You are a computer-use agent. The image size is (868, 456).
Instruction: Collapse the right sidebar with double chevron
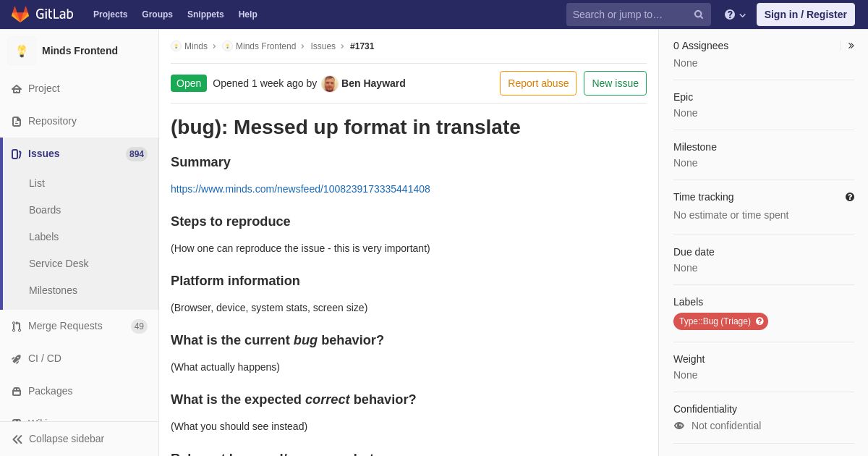tap(851, 46)
